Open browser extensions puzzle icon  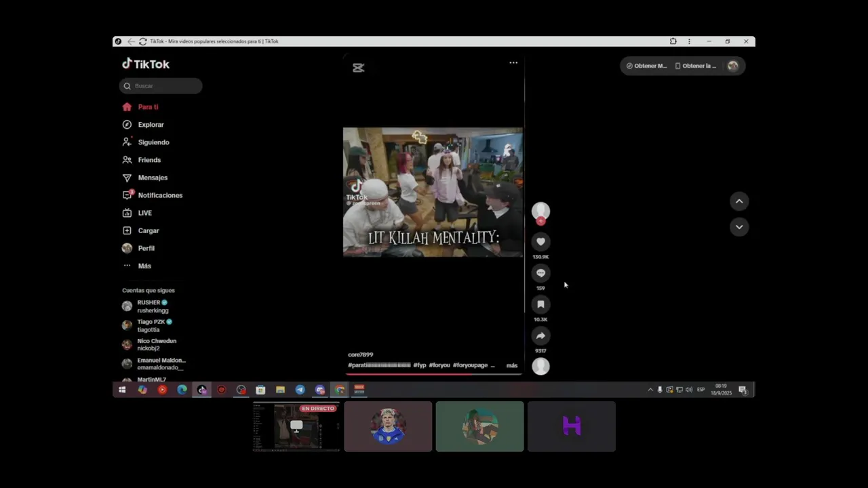pyautogui.click(x=673, y=41)
